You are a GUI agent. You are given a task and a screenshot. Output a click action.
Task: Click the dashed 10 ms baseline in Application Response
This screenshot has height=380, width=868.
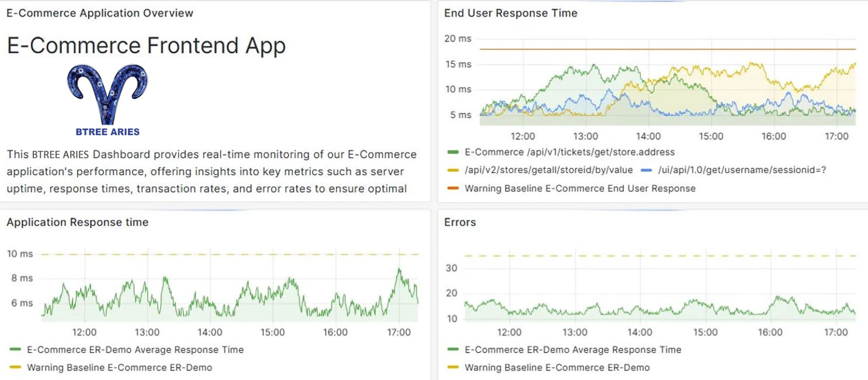[x=230, y=254]
